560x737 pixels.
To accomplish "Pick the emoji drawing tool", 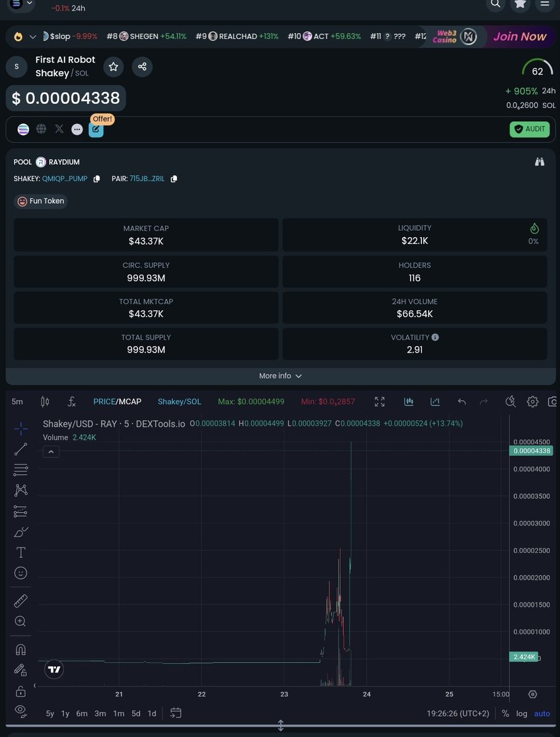I will click(20, 572).
